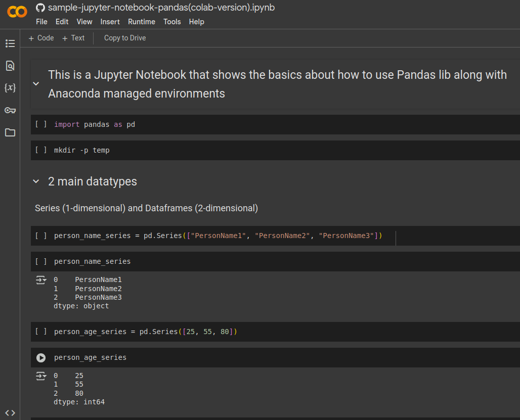Open the Secrets key sidebar icon

(10, 110)
